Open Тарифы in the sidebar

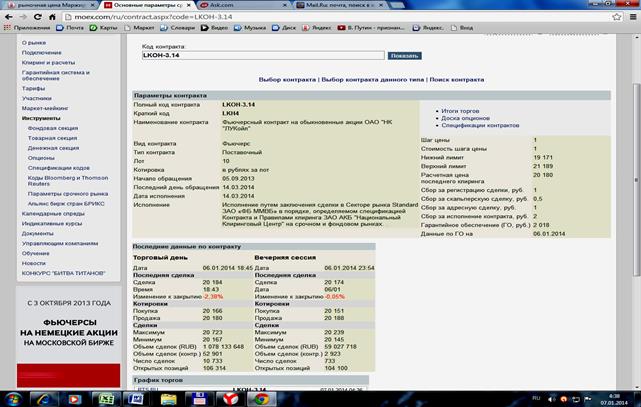point(34,88)
